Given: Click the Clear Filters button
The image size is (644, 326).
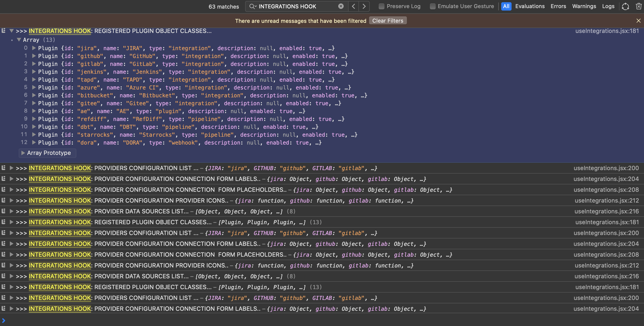Looking at the screenshot, I should [387, 21].
